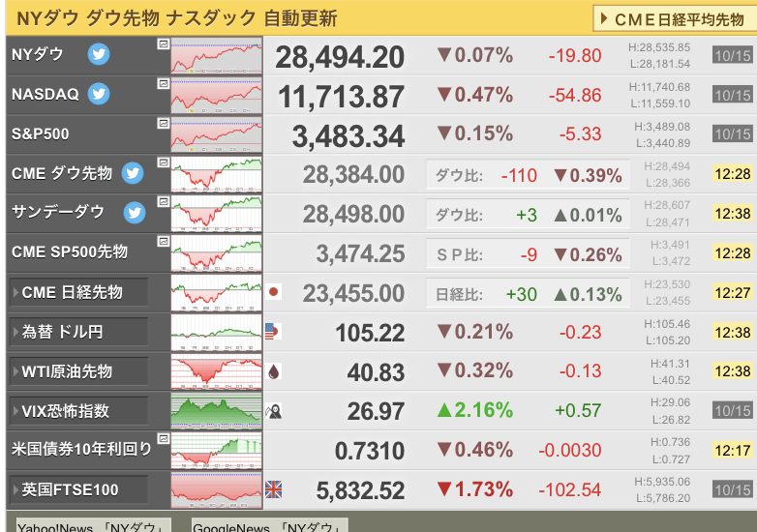Open the 英国FTSE100 button

point(78,489)
